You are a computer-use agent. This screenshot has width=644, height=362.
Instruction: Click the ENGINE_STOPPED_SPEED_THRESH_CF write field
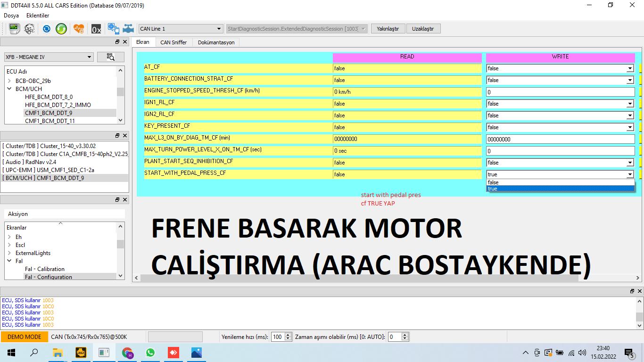point(560,92)
